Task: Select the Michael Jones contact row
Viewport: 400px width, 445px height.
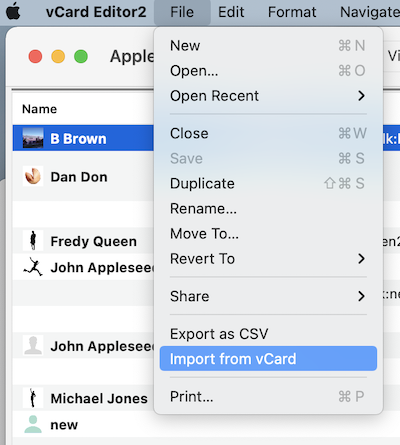Action: click(x=83, y=398)
